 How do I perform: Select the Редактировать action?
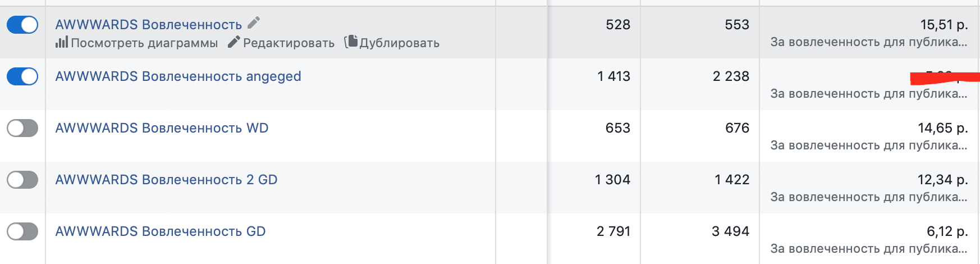[x=288, y=43]
